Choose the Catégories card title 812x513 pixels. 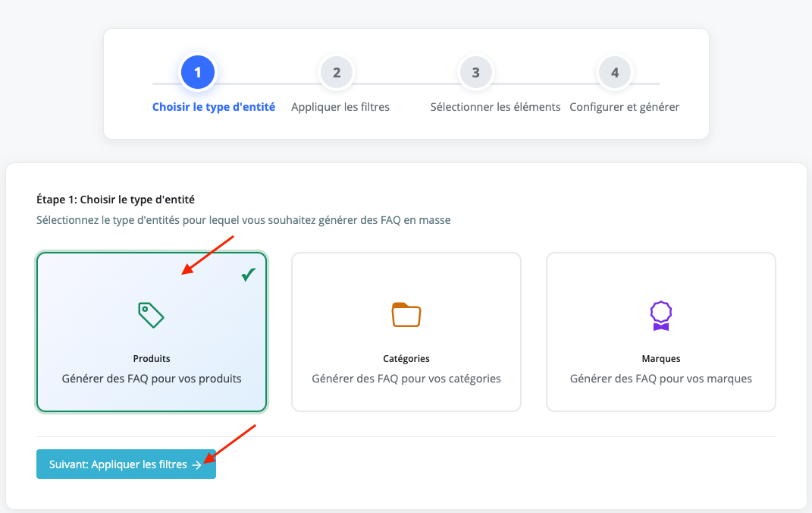[406, 358]
